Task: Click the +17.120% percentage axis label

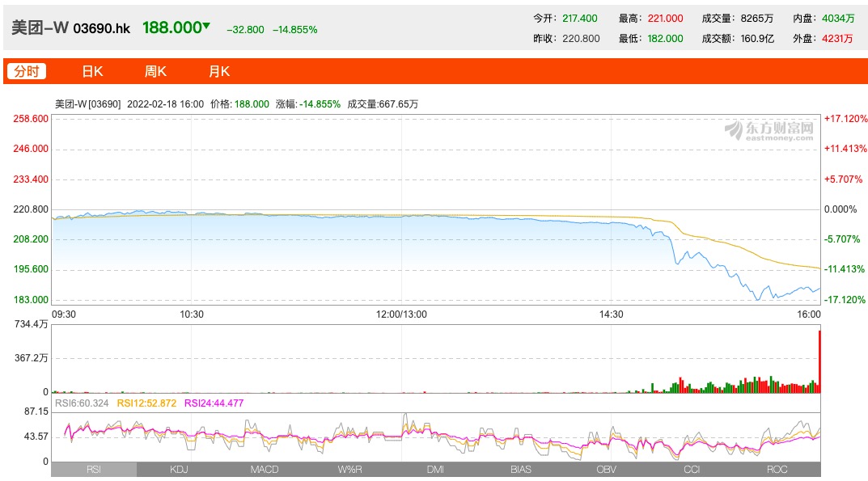Action: [x=845, y=119]
